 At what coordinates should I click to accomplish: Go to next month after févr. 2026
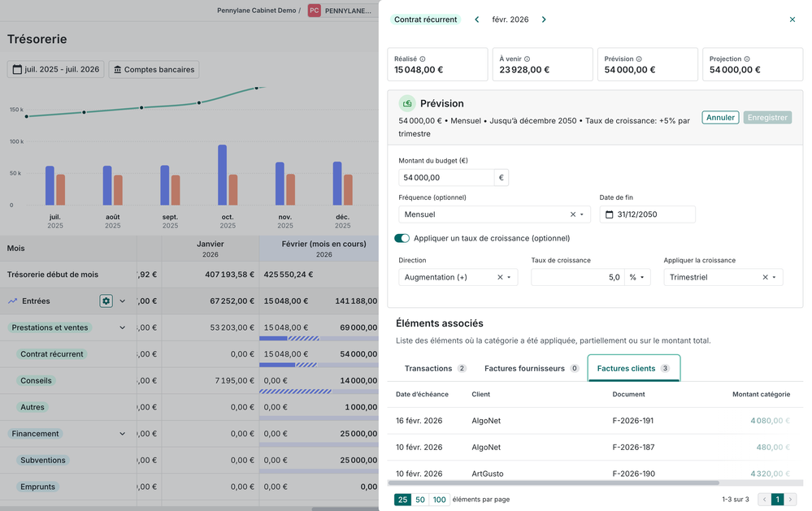544,19
